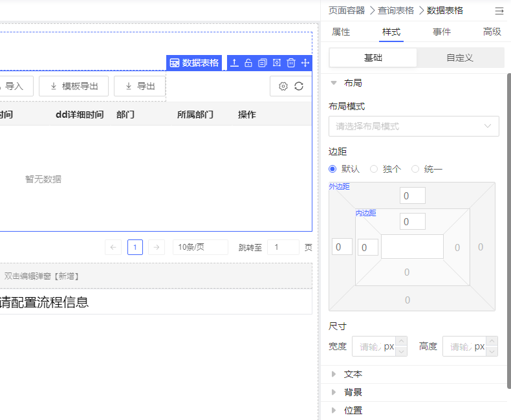Click the 所属部门 column header
This screenshot has height=420, width=511.
(195, 115)
